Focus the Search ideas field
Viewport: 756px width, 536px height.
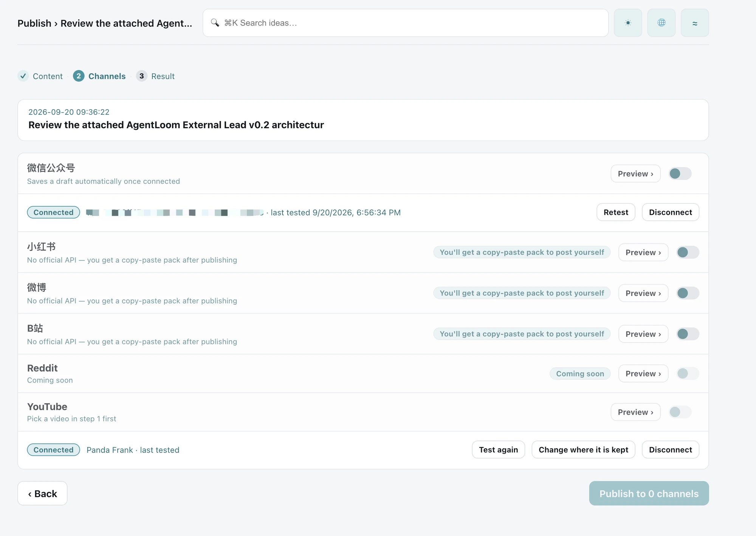(x=405, y=23)
